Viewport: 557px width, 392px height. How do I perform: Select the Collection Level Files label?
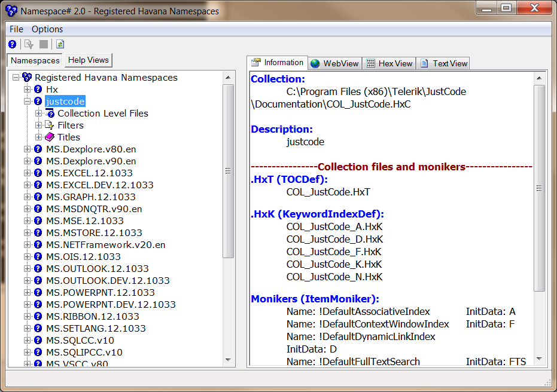[x=103, y=113]
